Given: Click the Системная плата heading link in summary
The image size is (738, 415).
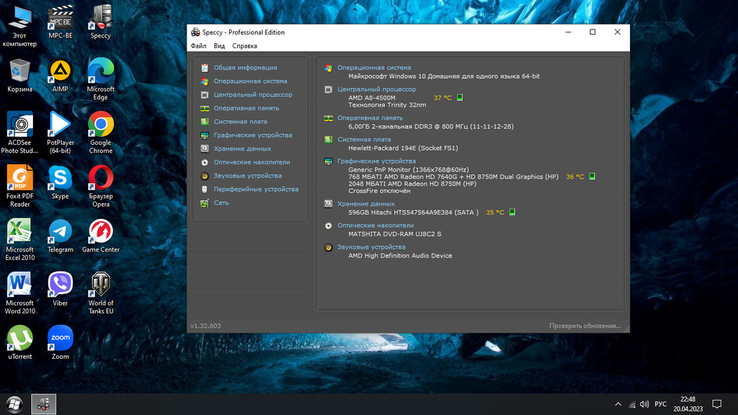Looking at the screenshot, I should 364,140.
